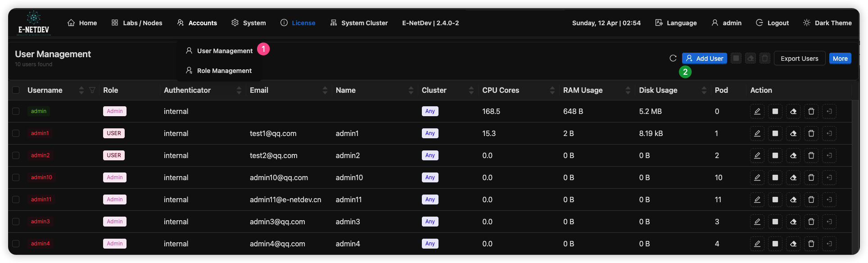
Task: Click the trash icon in admin2 row
Action: tap(811, 155)
